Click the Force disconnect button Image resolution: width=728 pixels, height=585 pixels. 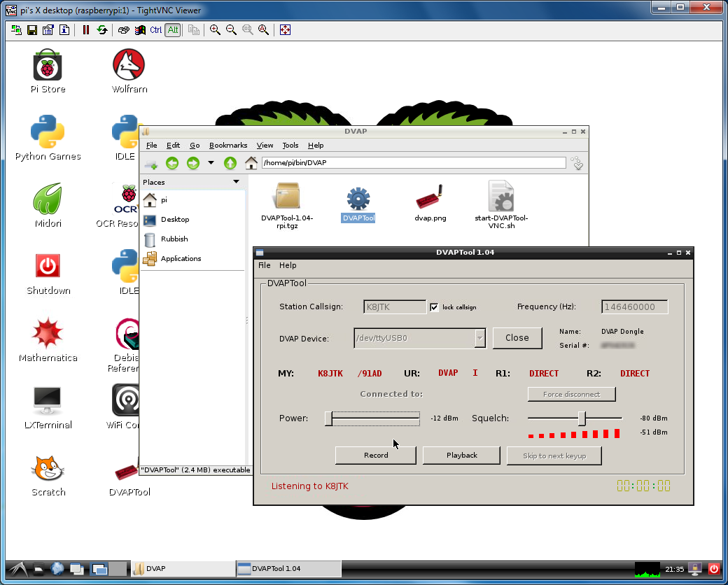(x=571, y=394)
